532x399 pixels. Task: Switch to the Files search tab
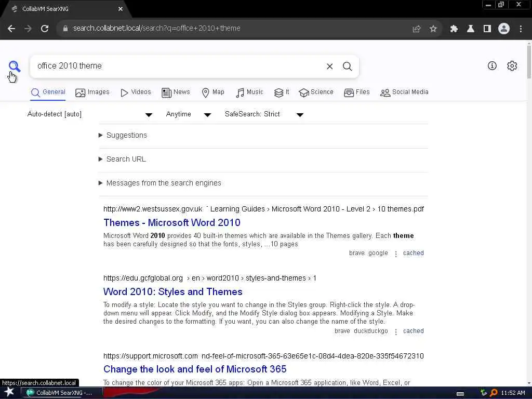[x=356, y=92]
